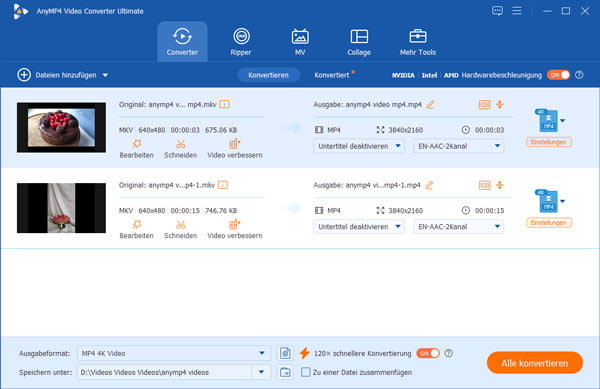
Task: Open Einstellungen for the first video
Action: 549,142
